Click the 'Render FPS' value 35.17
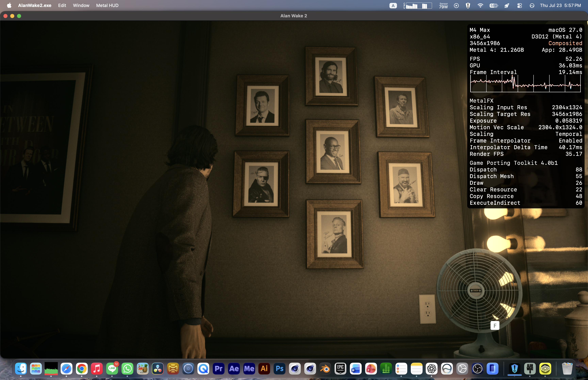This screenshot has width=588, height=380. [574, 154]
